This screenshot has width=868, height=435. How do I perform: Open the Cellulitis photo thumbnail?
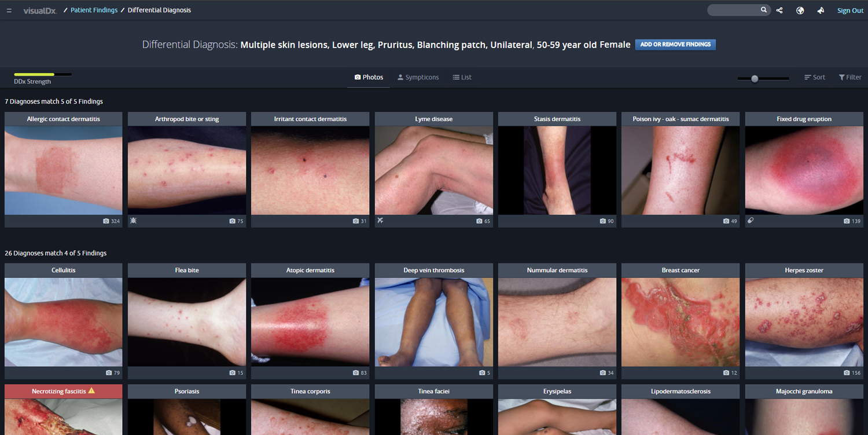tap(64, 321)
